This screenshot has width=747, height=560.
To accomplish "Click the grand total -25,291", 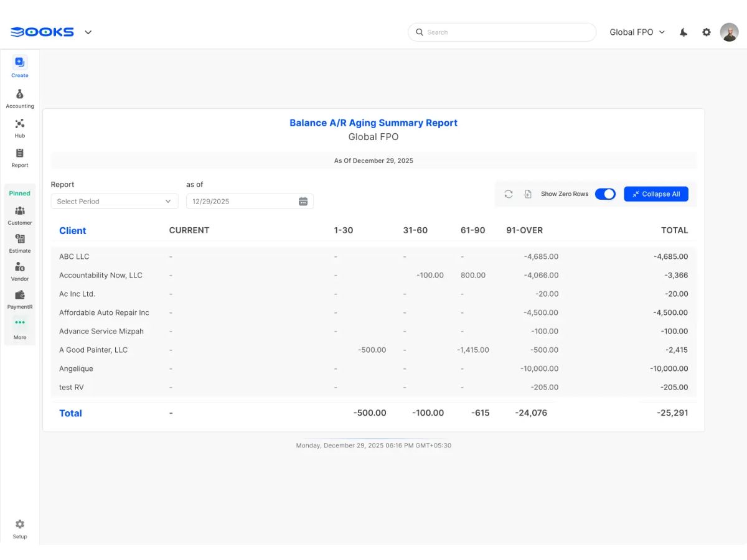I will pos(672,413).
